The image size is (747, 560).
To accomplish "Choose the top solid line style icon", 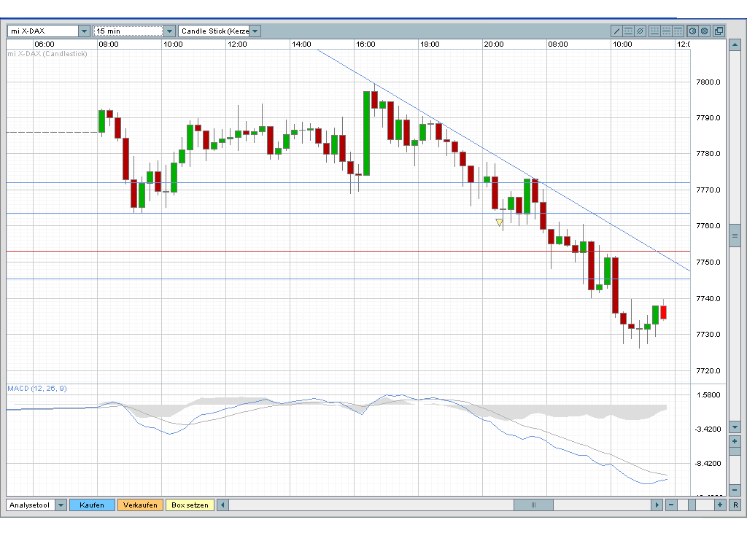I will [678, 31].
